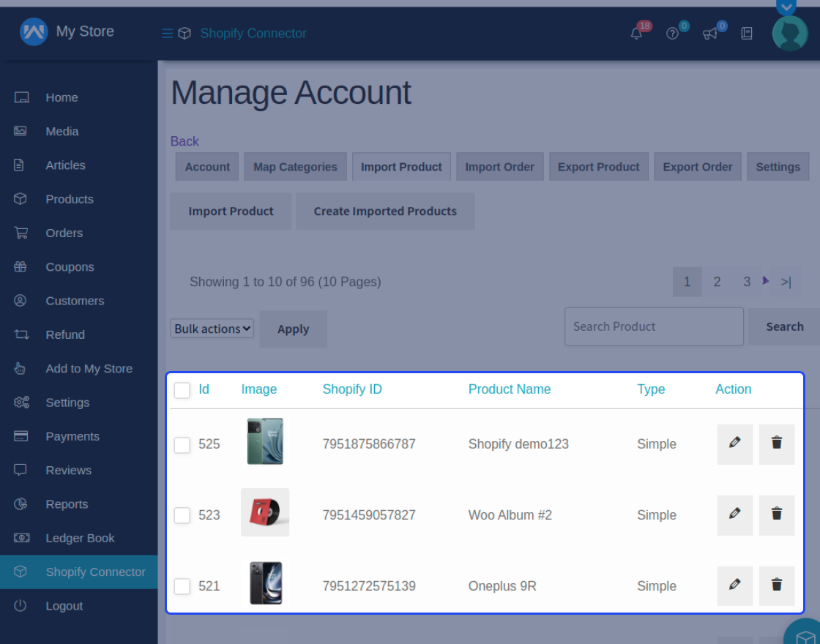This screenshot has height=644, width=820.
Task: Click the vinyl record product thumbnail
Action: [265, 512]
